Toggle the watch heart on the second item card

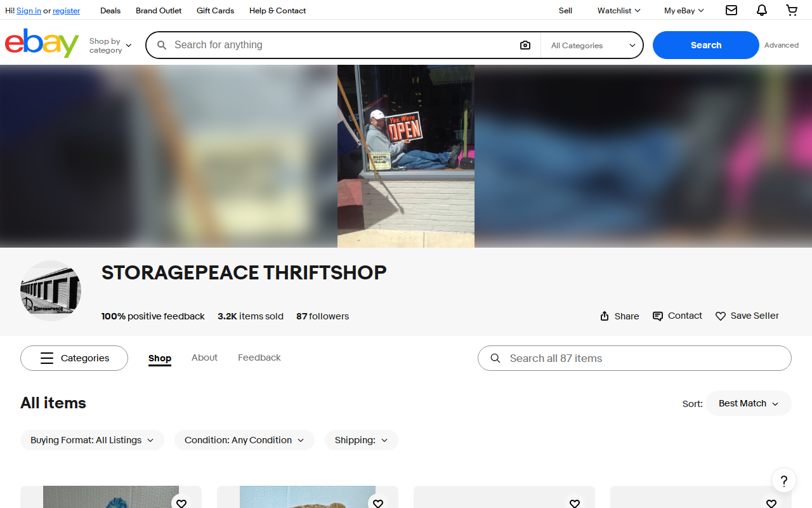coord(378,503)
